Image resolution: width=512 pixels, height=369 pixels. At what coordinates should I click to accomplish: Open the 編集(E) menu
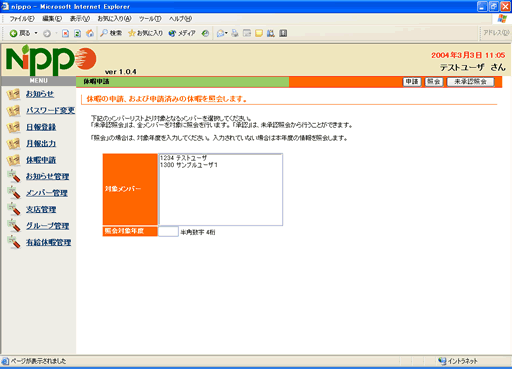(x=52, y=19)
